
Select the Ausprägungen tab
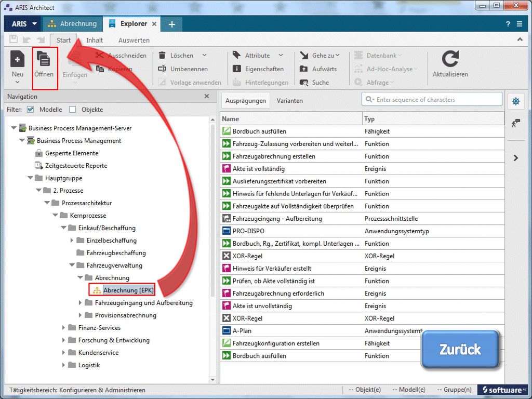click(245, 101)
